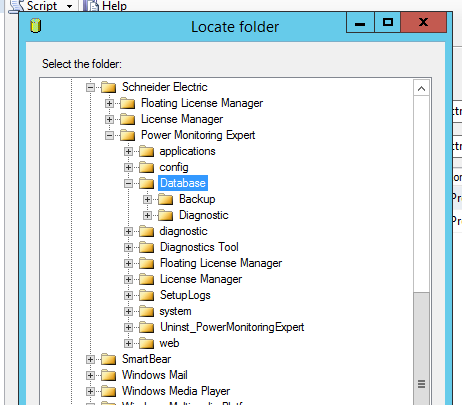This screenshot has height=405, width=462.
Task: Select the Uninst_PowerMonitoringExpert folder
Action: (232, 327)
